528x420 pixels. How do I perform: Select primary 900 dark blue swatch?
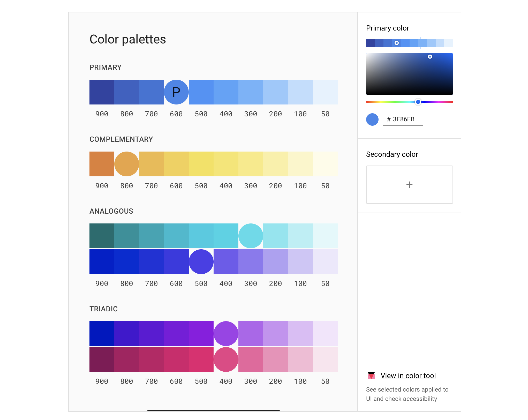coord(102,92)
